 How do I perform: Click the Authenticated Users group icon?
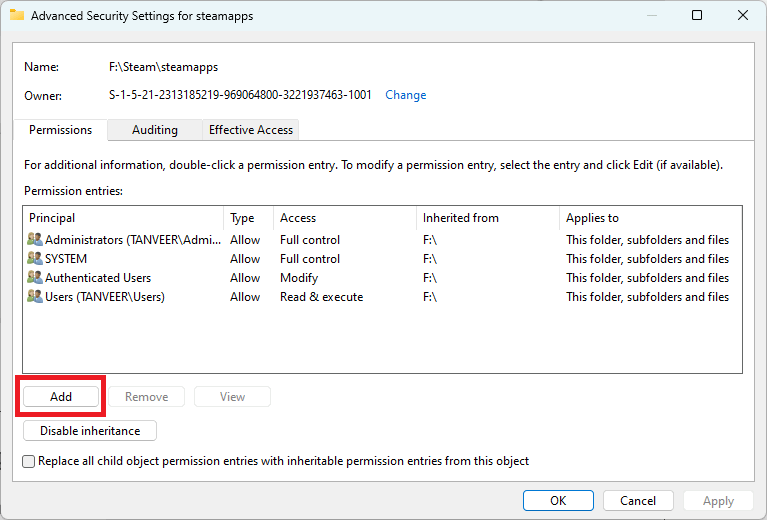(35, 277)
